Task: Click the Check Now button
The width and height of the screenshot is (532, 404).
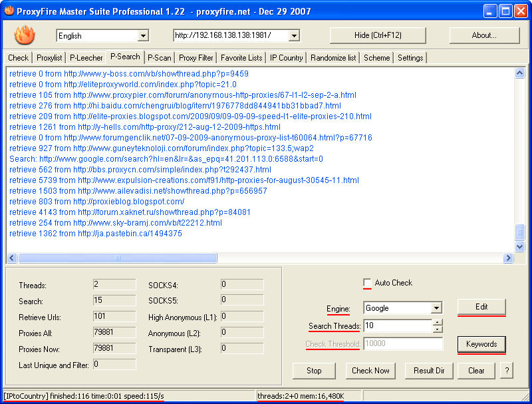Action: tap(370, 371)
